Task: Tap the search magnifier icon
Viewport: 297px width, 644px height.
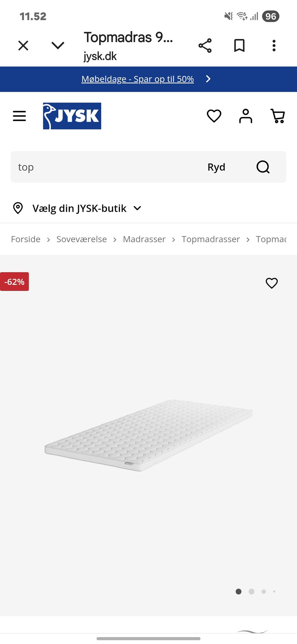Action: 263,167
